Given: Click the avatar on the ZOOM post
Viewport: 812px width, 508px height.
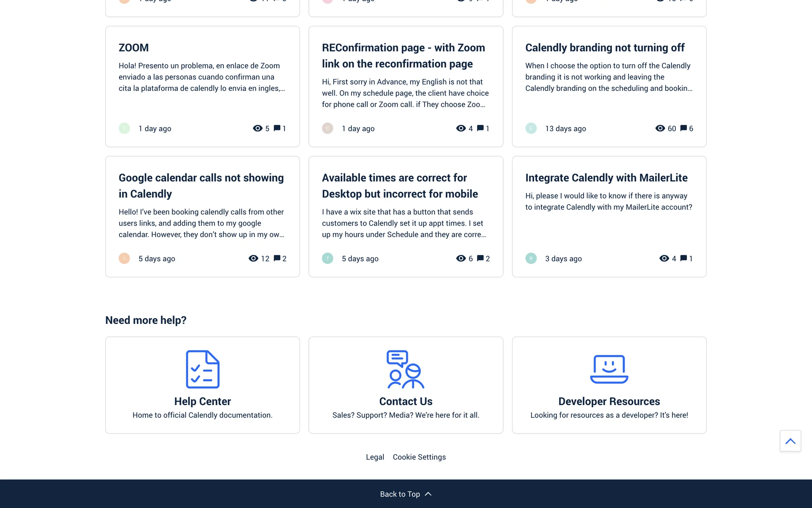Looking at the screenshot, I should (124, 128).
